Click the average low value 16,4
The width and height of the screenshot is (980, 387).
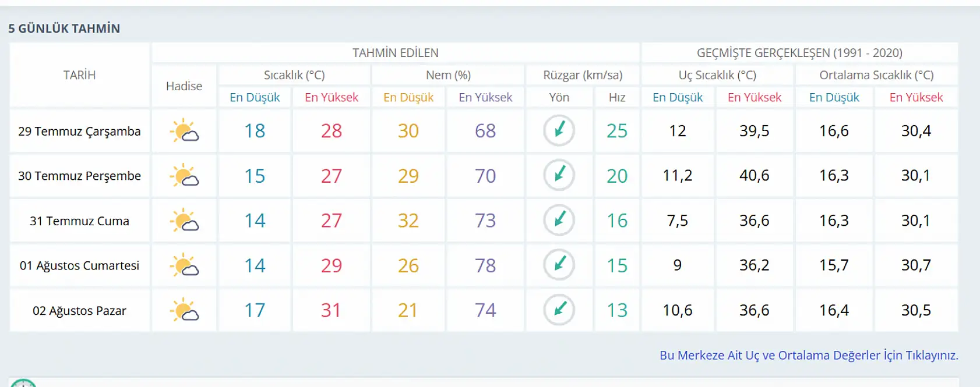coord(834,310)
